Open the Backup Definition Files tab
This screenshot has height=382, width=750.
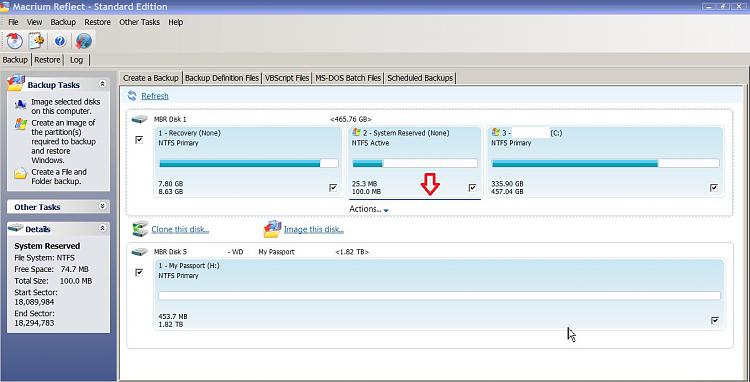click(x=222, y=78)
